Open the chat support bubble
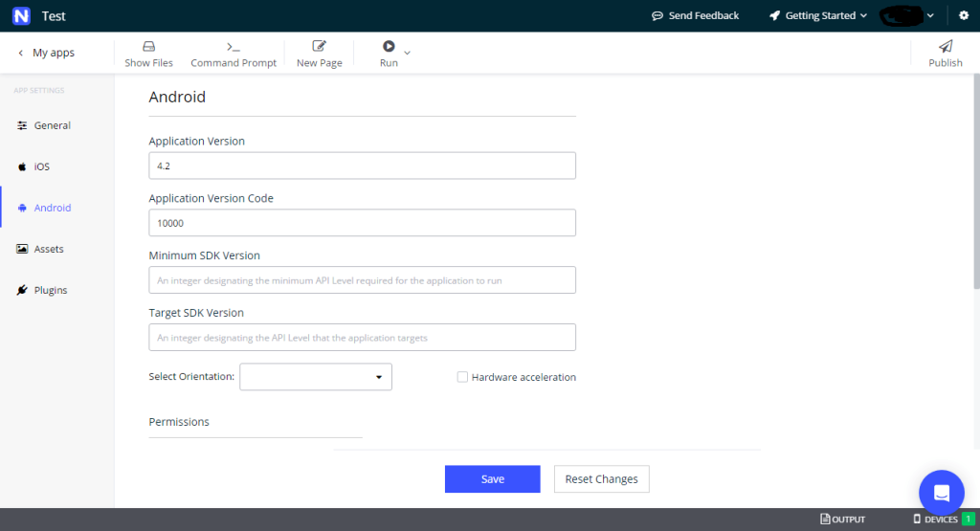Viewport: 980px width, 531px height. pyautogui.click(x=942, y=493)
